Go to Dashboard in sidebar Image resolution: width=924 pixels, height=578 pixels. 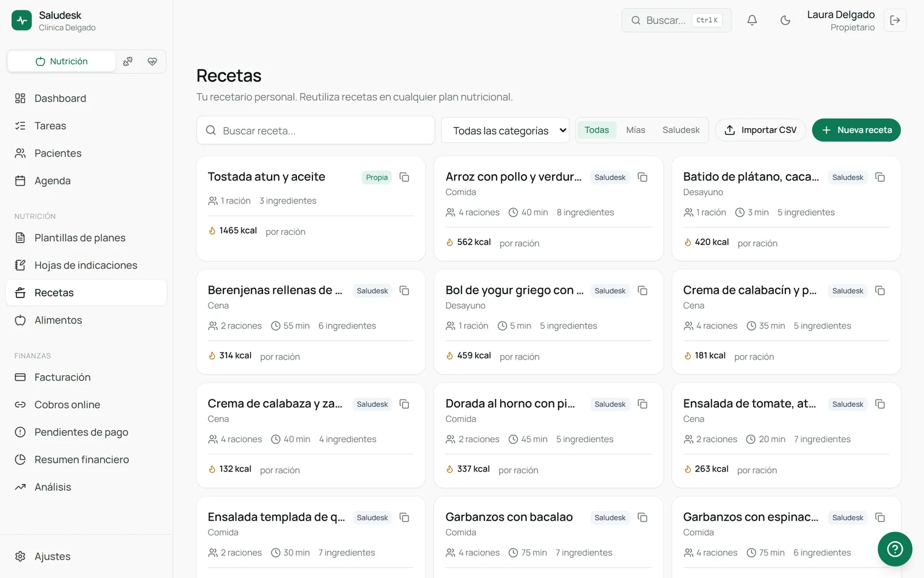86,98
